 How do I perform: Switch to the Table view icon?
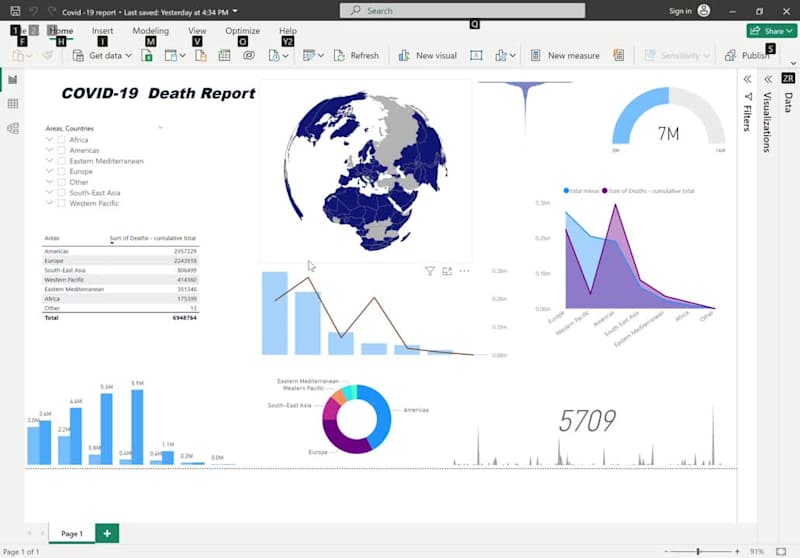(13, 104)
